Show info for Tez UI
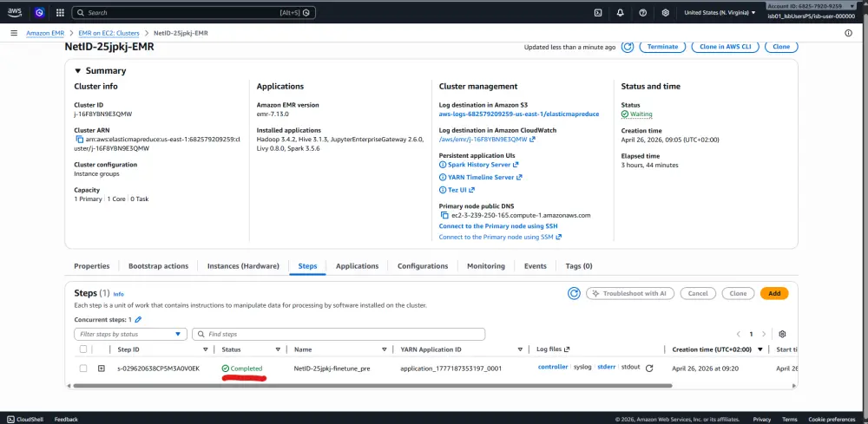The height and width of the screenshot is (424, 868). [x=443, y=190]
